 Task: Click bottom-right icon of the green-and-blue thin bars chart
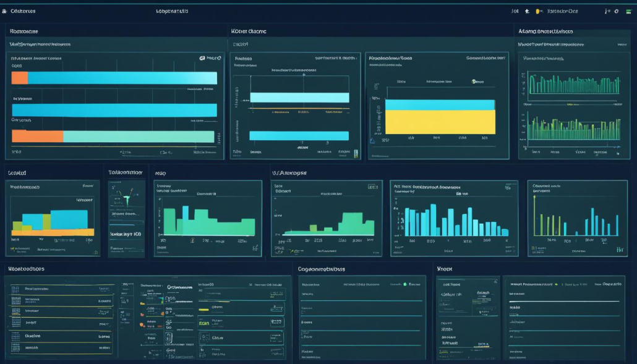pos(620,250)
